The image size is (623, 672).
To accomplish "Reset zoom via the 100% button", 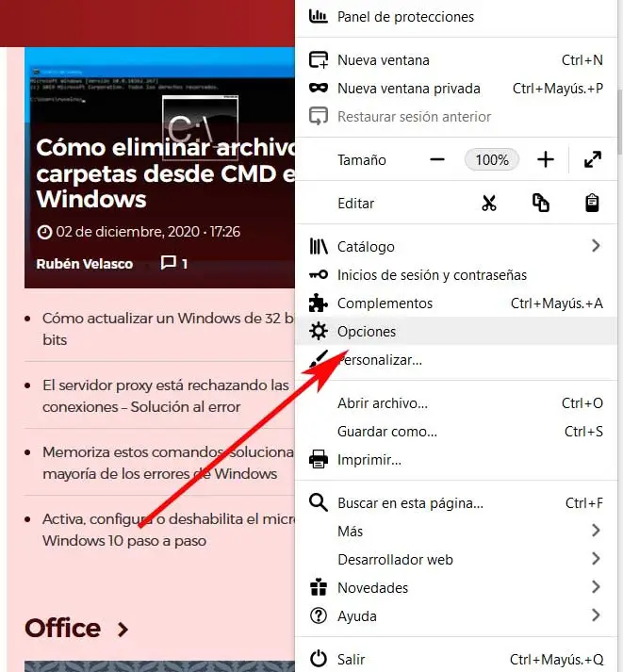I will [492, 160].
